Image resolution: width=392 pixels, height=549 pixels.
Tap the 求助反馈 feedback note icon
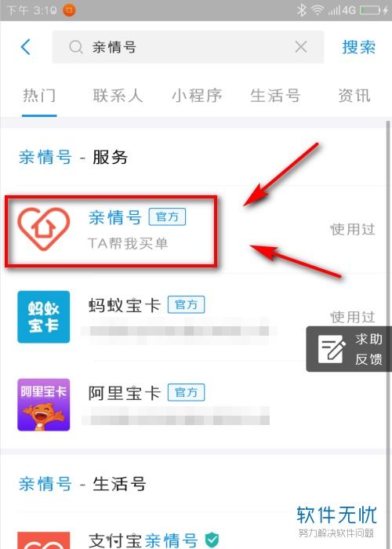pyautogui.click(x=331, y=349)
